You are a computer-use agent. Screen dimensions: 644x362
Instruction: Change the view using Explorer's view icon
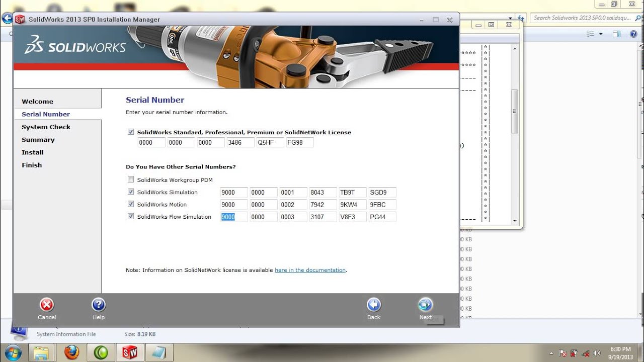(591, 34)
